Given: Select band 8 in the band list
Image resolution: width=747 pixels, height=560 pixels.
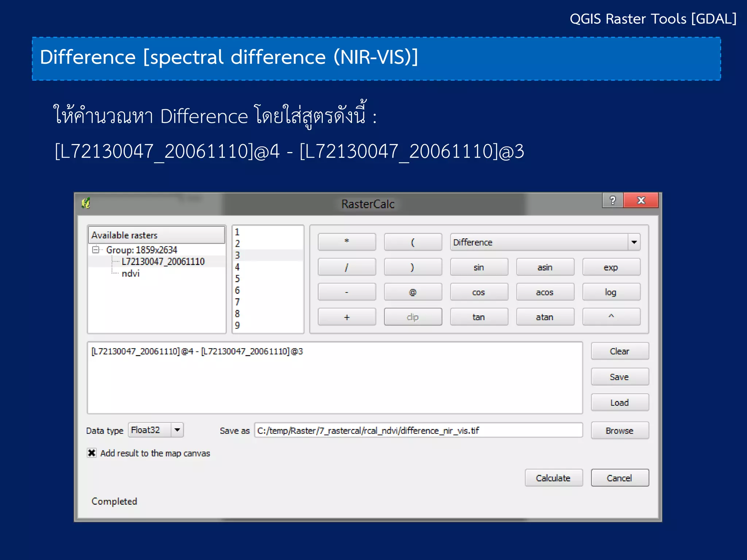Looking at the screenshot, I should (x=268, y=314).
